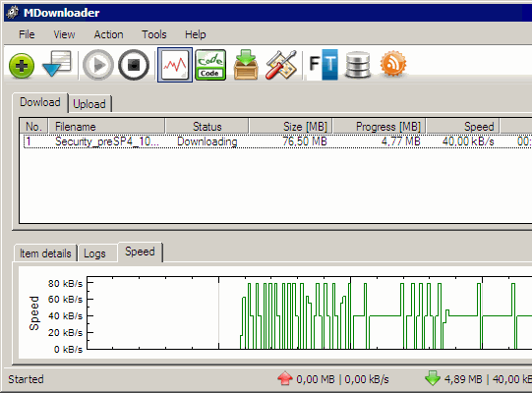
Task: Click the orange RSS feed icon
Action: (x=393, y=64)
